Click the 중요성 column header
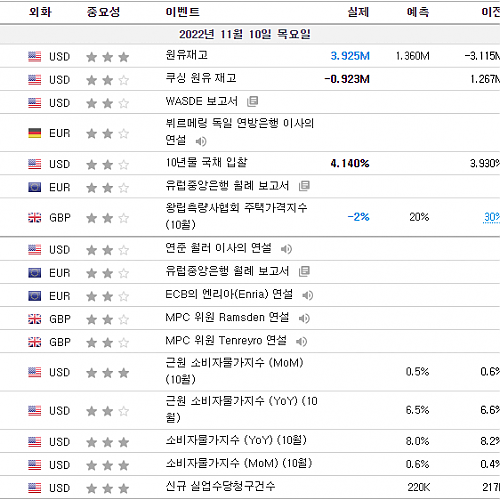This screenshot has width=500, height=500. click(103, 12)
